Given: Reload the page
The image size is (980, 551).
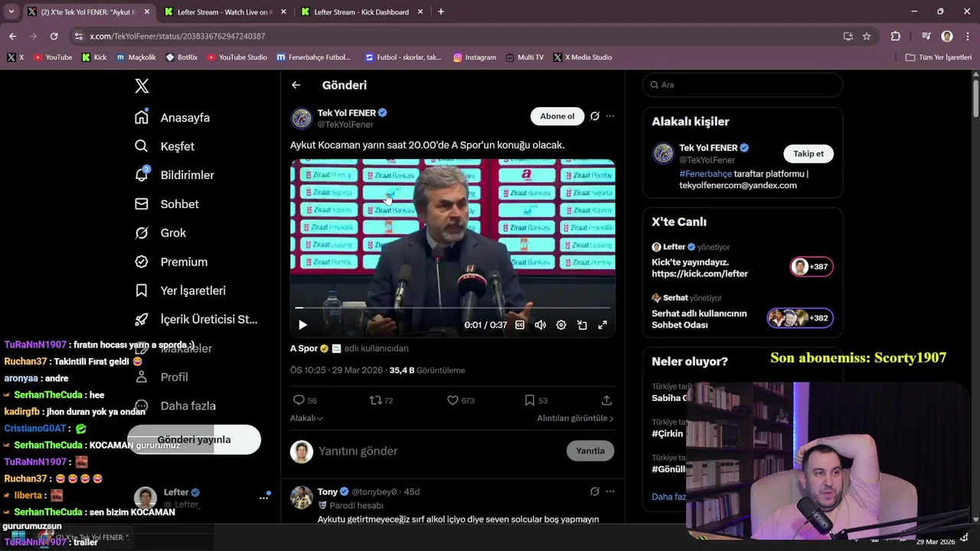Looking at the screenshot, I should pos(54,36).
